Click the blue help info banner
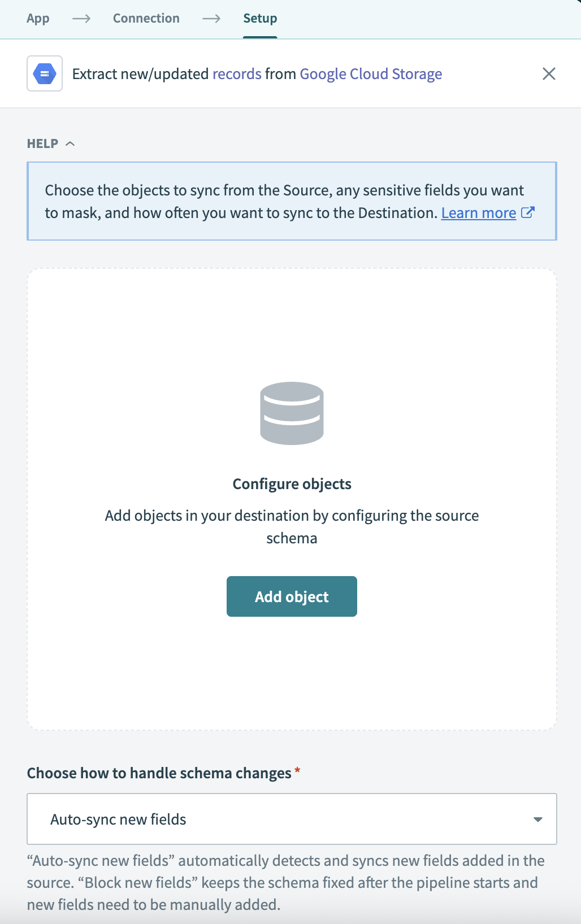This screenshot has height=924, width=581. (x=292, y=201)
